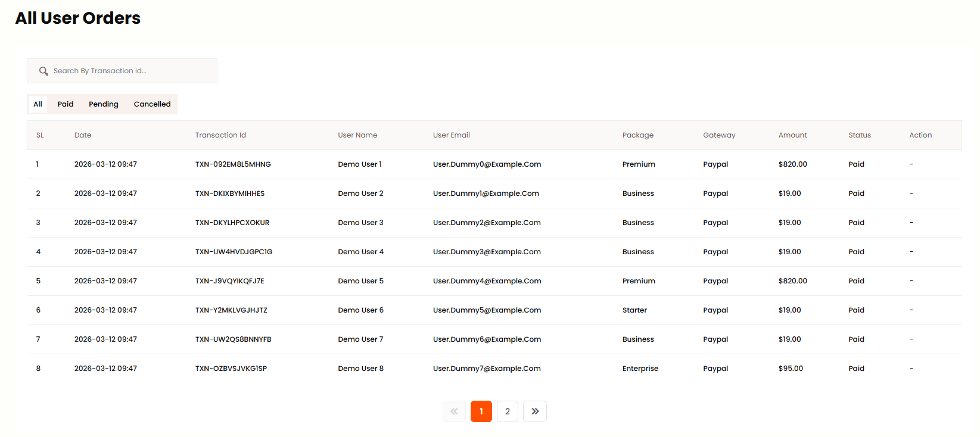Select pagination page 1
This screenshot has width=980, height=437.
tap(481, 411)
